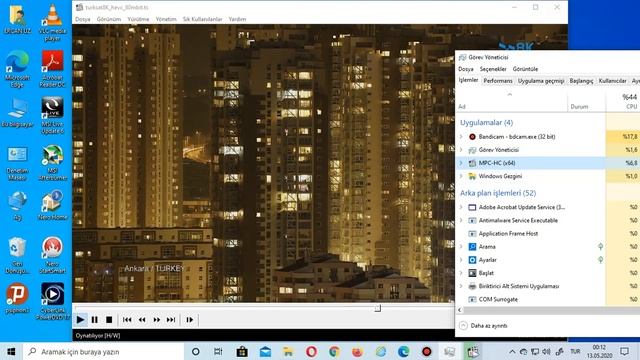Select Geri Dönüşüm recycle bin icon
Image resolution: width=640 pixels, height=360 pixels.
[18, 256]
